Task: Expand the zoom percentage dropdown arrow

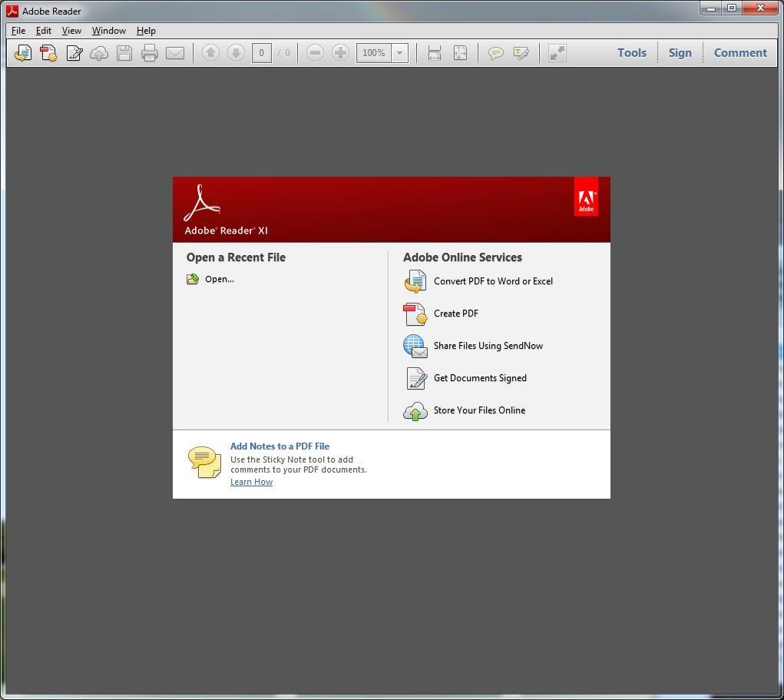Action: point(399,53)
